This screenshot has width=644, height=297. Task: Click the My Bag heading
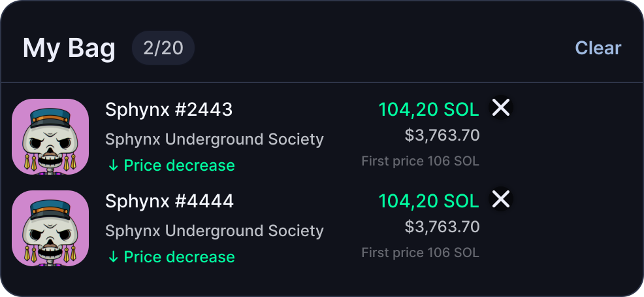click(x=69, y=48)
